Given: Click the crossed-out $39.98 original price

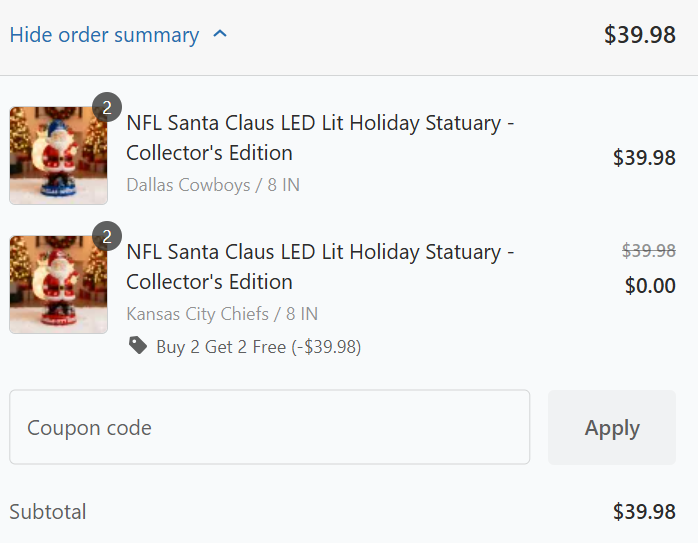Looking at the screenshot, I should [x=648, y=251].
